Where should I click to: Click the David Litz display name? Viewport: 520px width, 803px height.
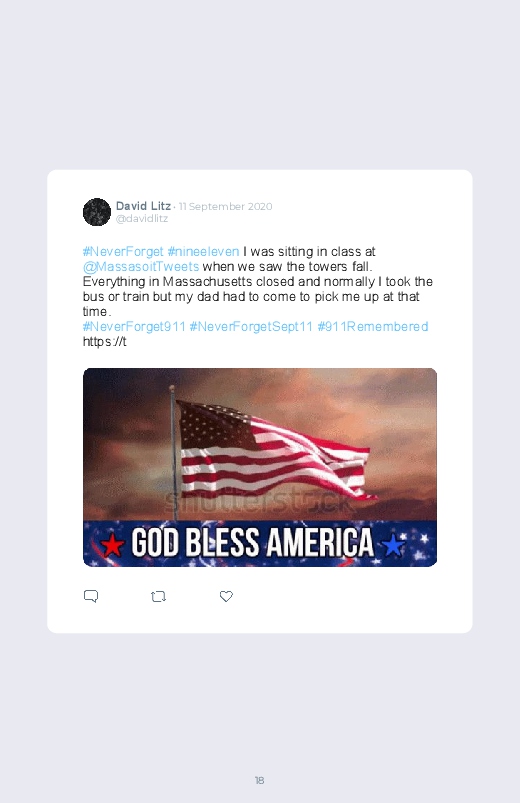(x=143, y=206)
